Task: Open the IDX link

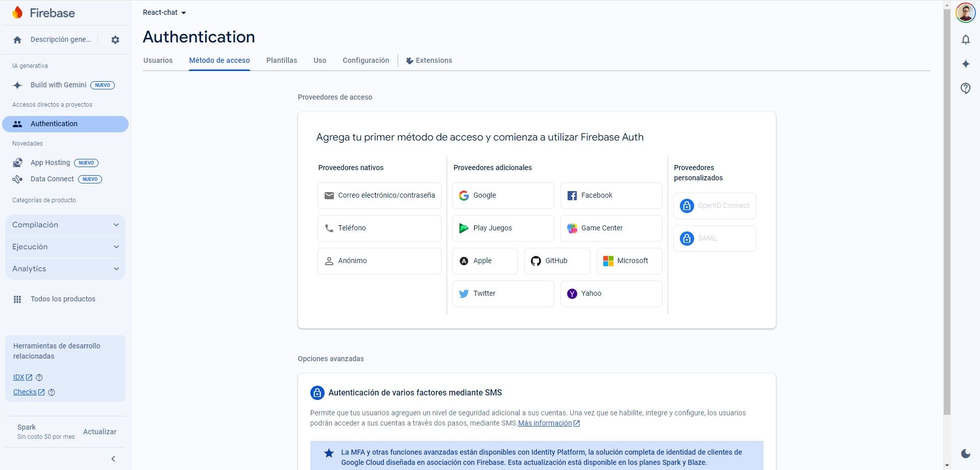Action: tap(23, 378)
